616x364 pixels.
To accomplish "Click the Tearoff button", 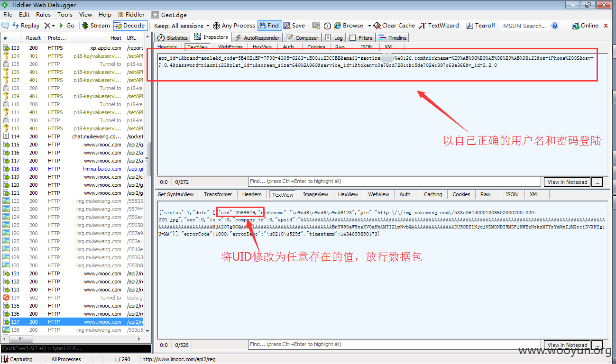I will [481, 26].
